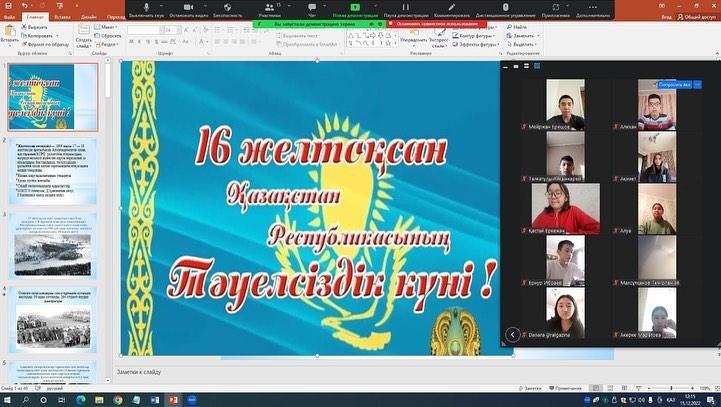Expand video options arrow in Zoom
The image size is (721, 407).
(204, 6)
